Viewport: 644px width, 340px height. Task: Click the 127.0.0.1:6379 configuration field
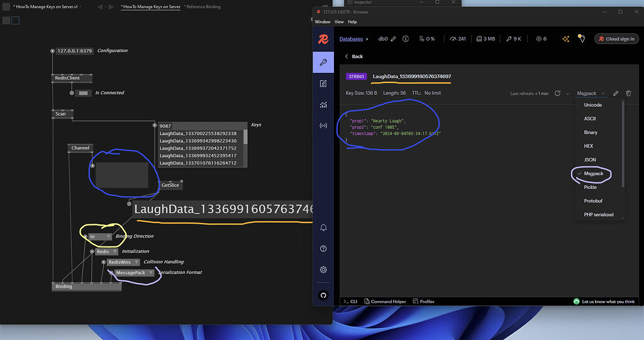(x=74, y=51)
